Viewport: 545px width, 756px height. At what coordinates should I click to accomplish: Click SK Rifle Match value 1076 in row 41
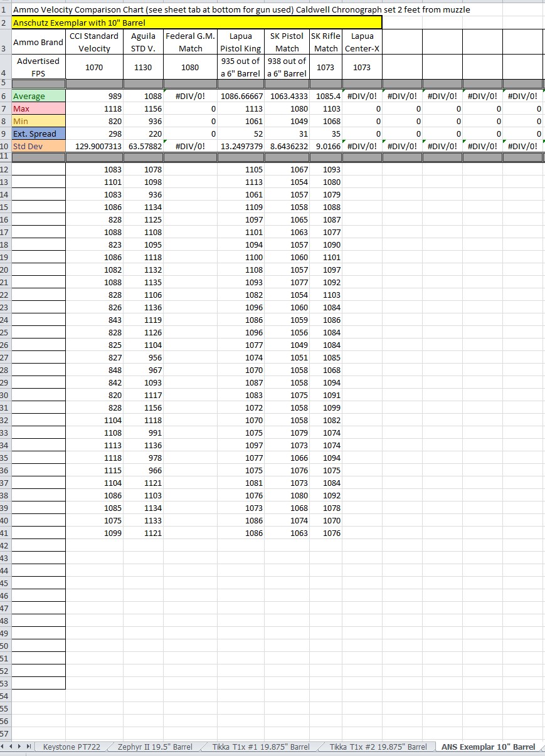pyautogui.click(x=326, y=533)
